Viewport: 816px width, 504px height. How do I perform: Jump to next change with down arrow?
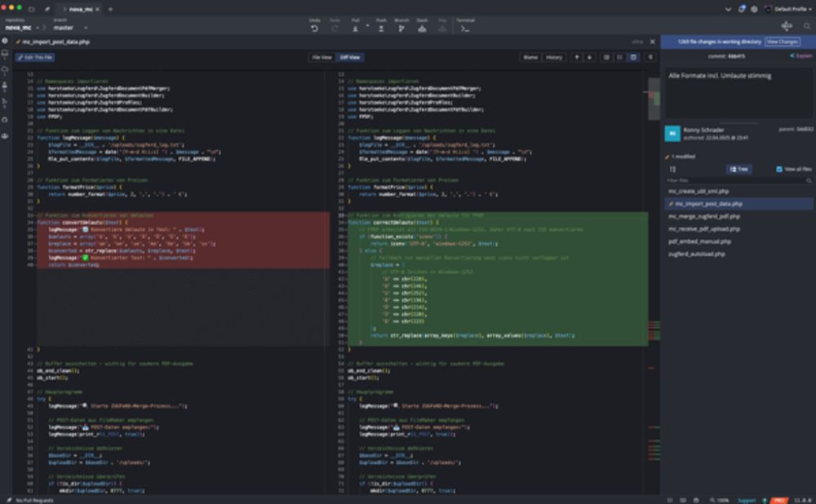590,57
